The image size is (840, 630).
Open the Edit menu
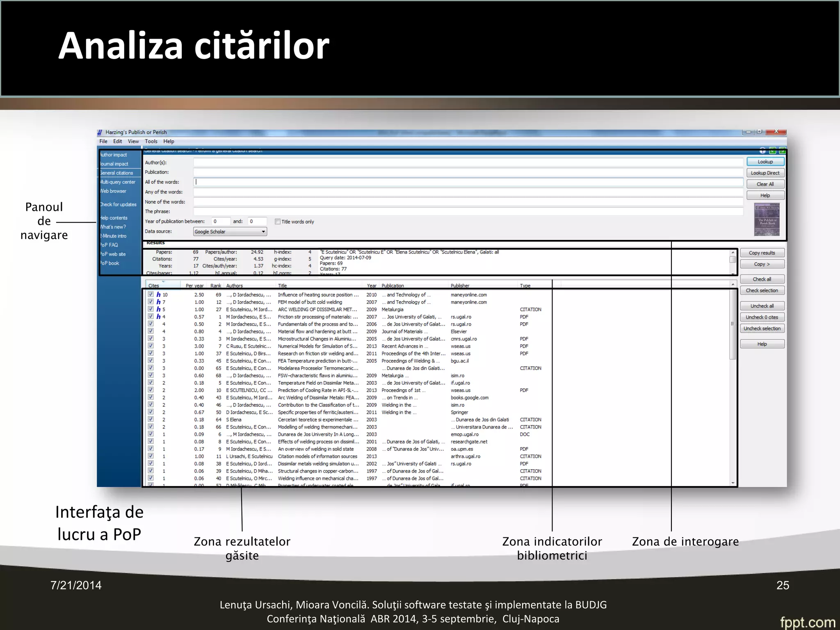118,142
